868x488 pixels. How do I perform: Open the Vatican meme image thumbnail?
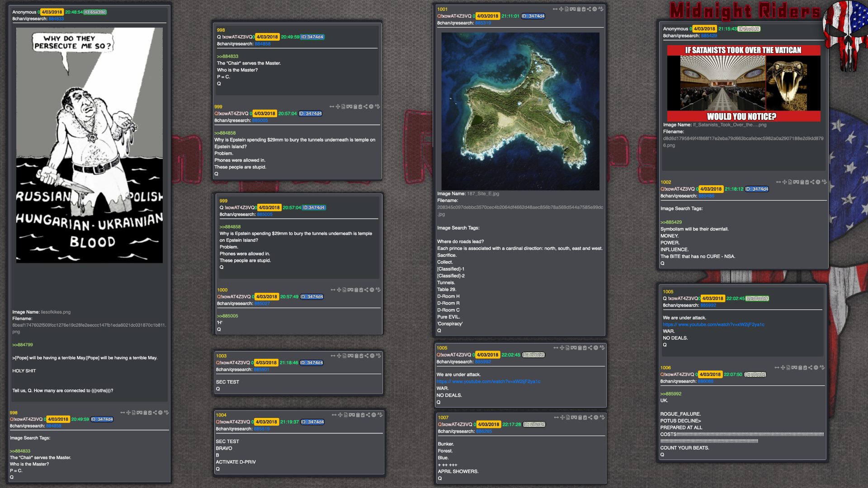click(x=743, y=83)
